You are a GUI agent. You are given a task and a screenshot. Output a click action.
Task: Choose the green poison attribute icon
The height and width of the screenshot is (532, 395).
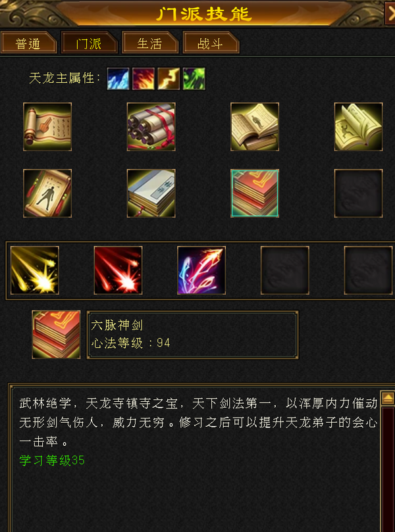[x=194, y=79]
